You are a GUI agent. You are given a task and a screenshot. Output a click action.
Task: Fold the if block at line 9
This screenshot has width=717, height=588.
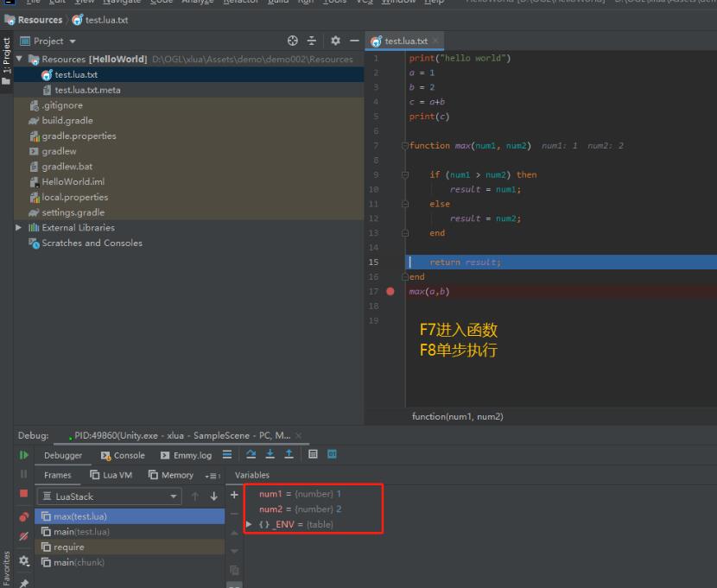point(404,174)
